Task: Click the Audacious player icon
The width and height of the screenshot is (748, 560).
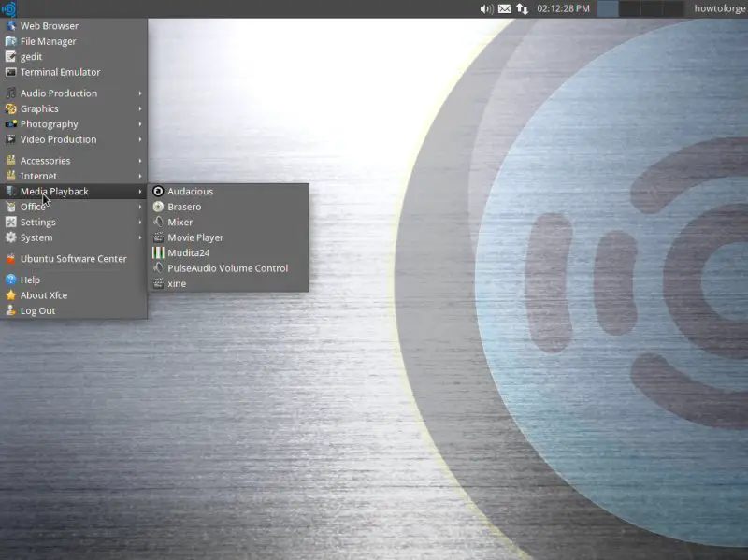Action: 158,192
